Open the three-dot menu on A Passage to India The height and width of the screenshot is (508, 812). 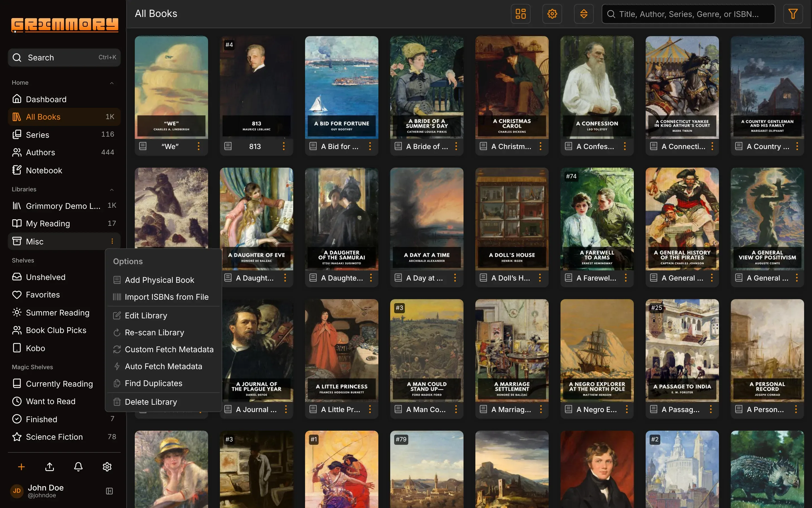(x=711, y=409)
